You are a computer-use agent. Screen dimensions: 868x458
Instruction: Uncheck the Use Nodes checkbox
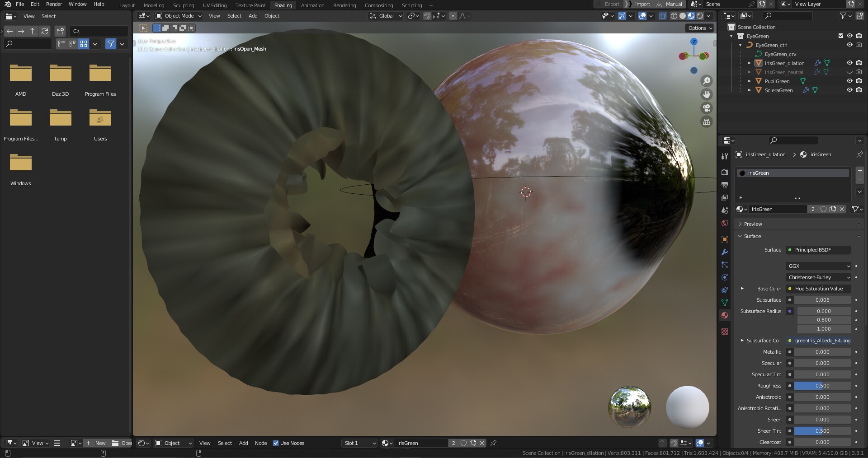pos(276,443)
